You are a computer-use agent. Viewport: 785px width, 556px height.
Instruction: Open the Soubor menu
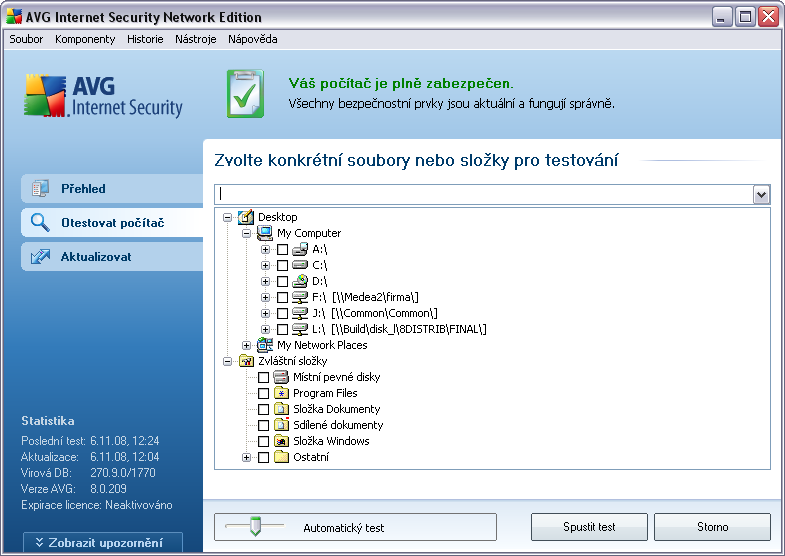26,39
